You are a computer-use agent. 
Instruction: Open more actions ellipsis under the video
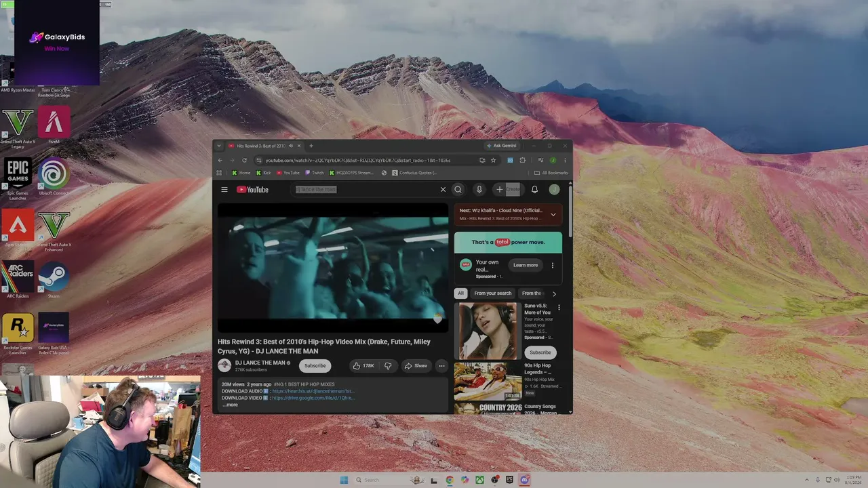(x=441, y=366)
